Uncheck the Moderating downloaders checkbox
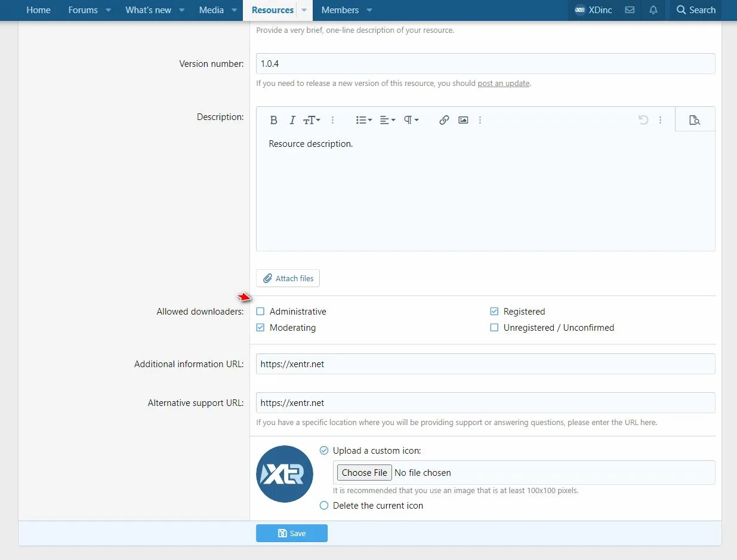The width and height of the screenshot is (737, 560). 260,328
